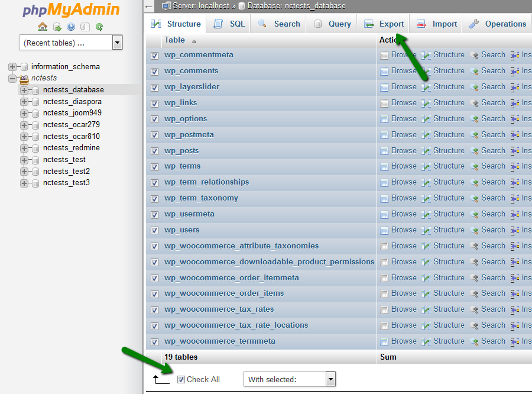This screenshot has height=394, width=532.
Task: Click the Search icon for wp_links
Action: (x=474, y=104)
